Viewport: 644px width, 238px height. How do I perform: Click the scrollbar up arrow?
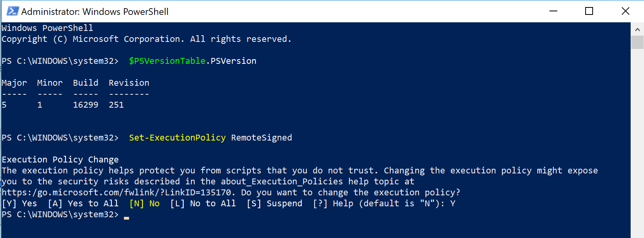point(637,29)
